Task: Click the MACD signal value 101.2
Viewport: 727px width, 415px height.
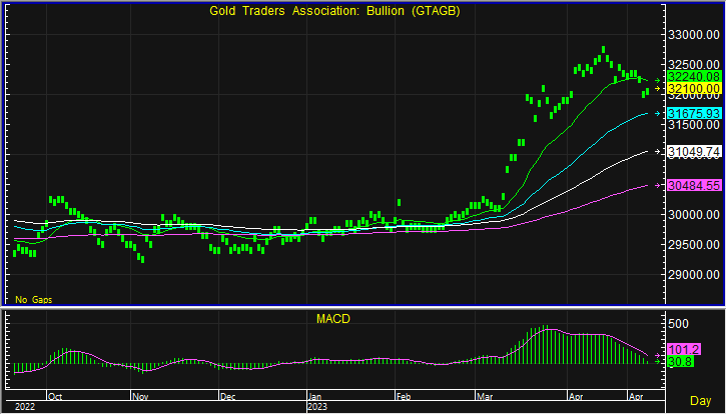Action: [x=683, y=350]
